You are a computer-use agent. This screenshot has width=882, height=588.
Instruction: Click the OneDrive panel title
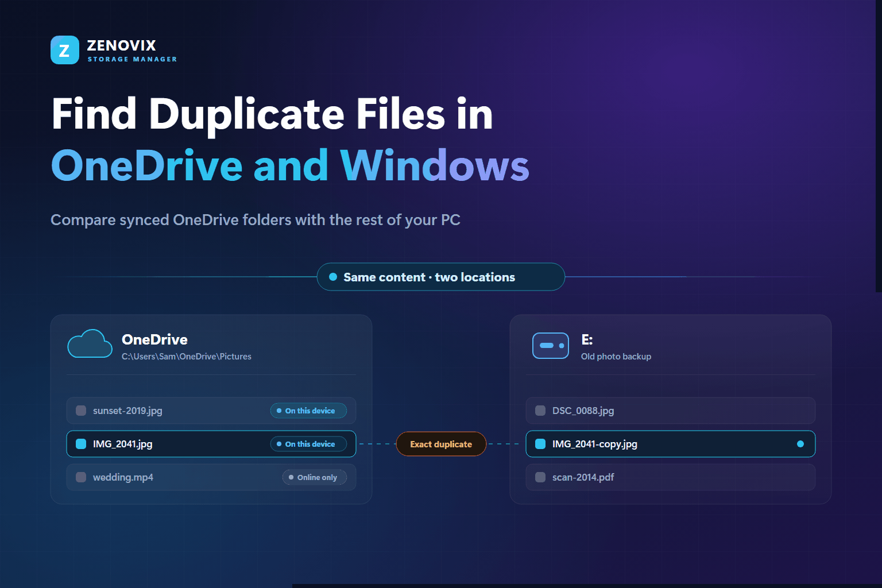point(154,339)
